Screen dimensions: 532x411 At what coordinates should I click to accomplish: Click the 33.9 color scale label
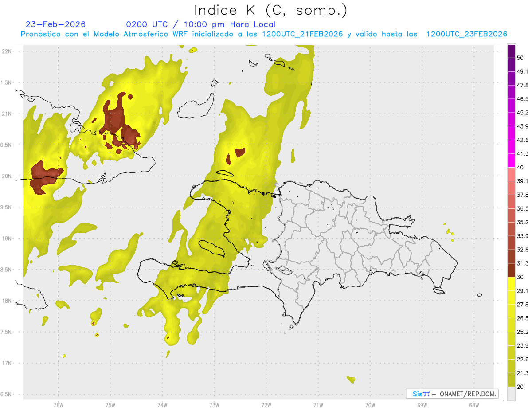point(523,236)
